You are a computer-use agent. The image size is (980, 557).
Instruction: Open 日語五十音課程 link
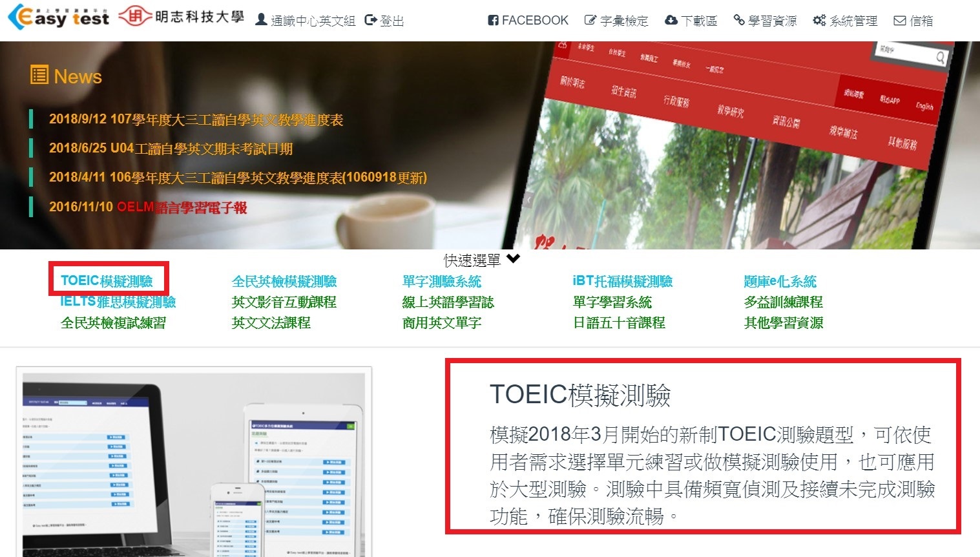[619, 322]
